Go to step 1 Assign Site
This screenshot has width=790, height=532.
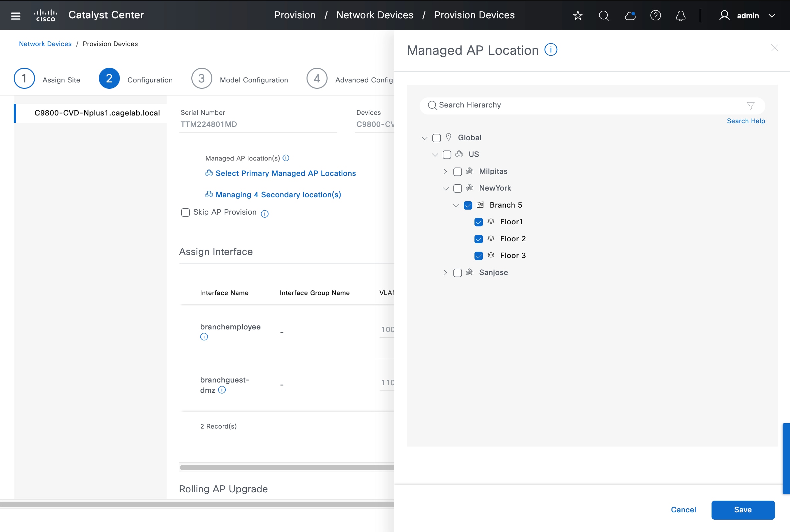click(24, 79)
